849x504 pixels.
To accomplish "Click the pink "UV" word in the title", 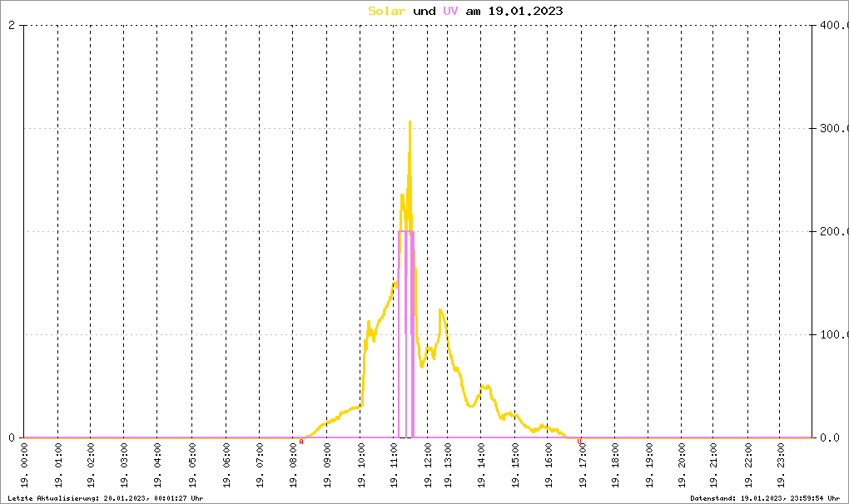I will [450, 11].
